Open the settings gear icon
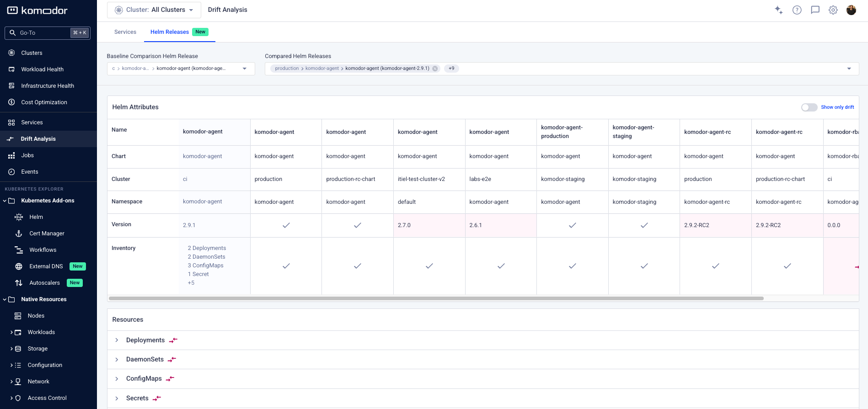The image size is (868, 409). pos(833,10)
